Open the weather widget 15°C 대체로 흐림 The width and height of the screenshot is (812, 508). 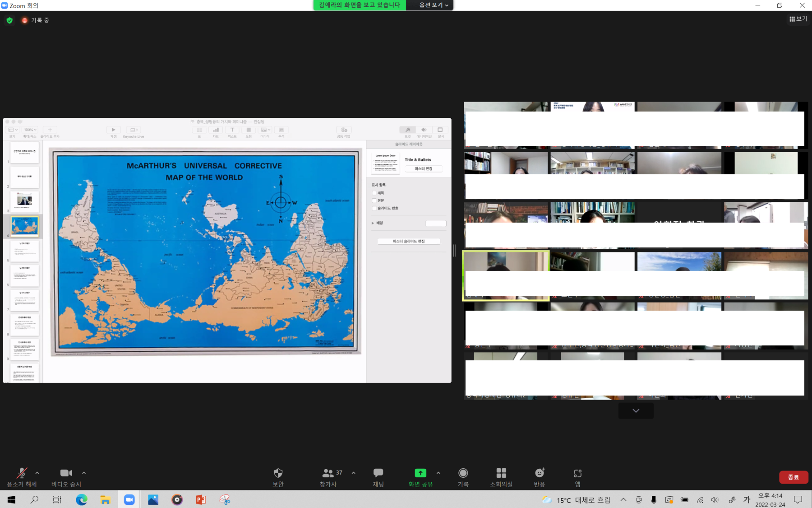[x=577, y=499]
